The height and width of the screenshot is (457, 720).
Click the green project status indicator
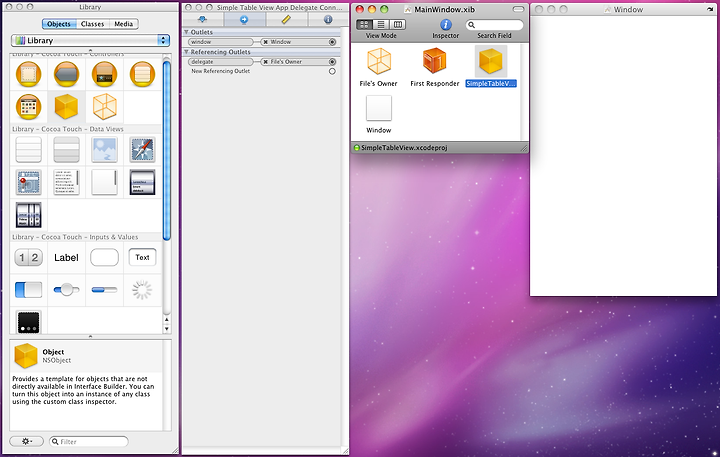point(356,148)
